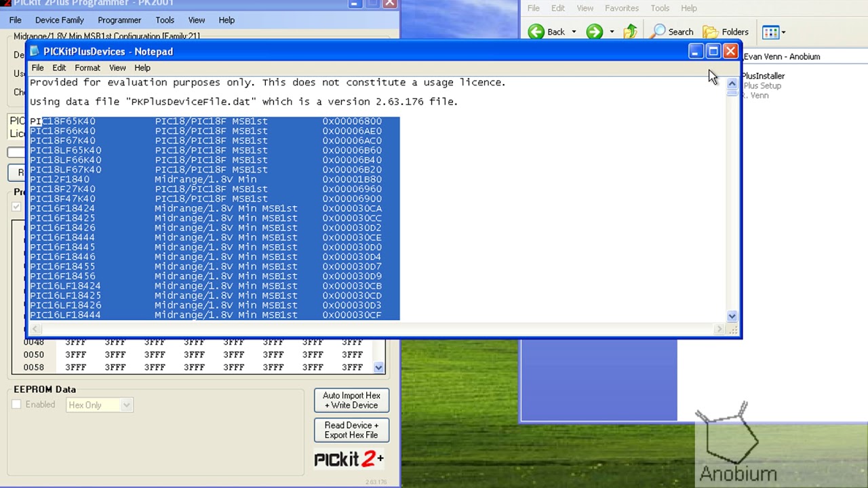
Task: Expand the Forward history dropdown arrow
Action: coord(612,32)
